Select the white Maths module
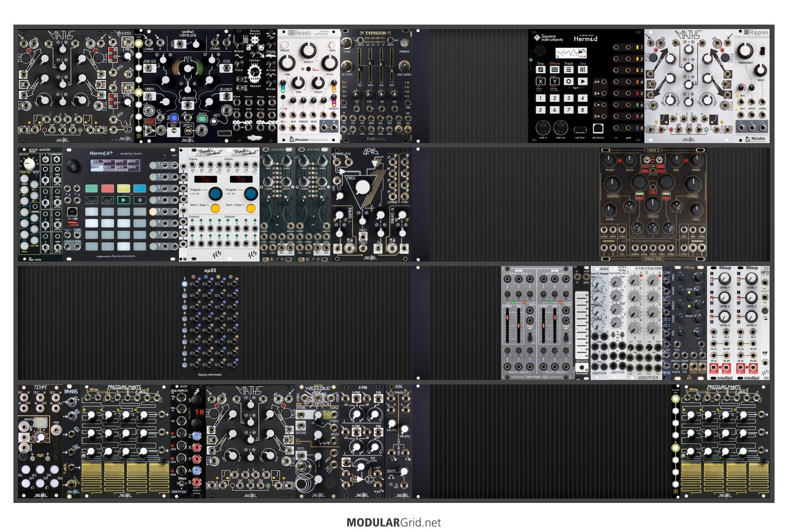Image resolution: width=788 pixels, height=532 pixels. pos(689,86)
